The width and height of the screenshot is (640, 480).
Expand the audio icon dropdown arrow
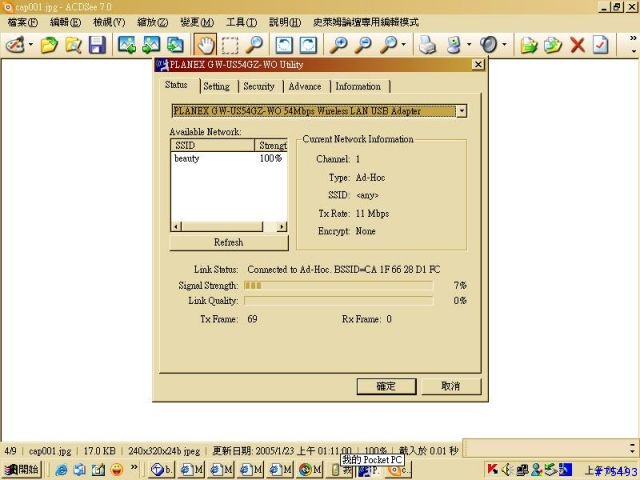[x=504, y=44]
